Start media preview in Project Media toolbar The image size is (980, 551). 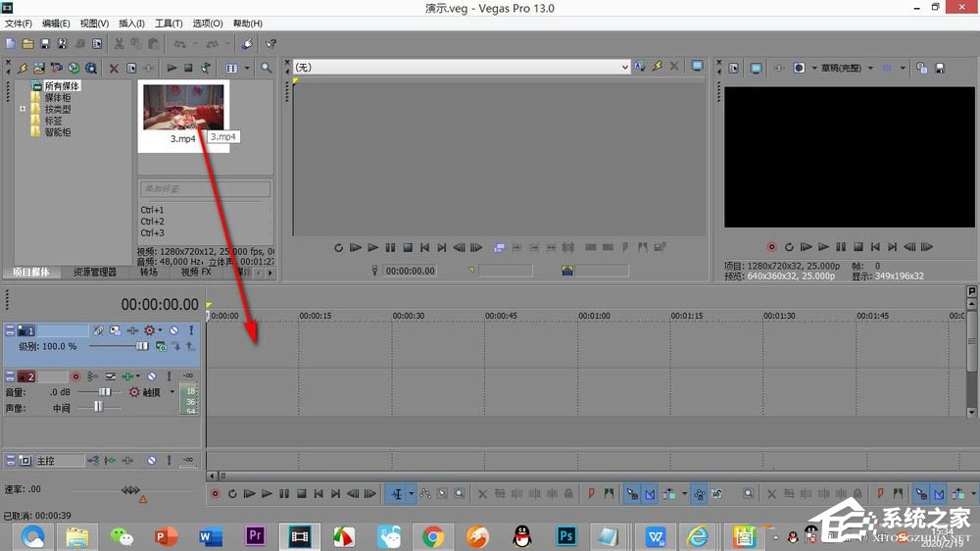[171, 68]
